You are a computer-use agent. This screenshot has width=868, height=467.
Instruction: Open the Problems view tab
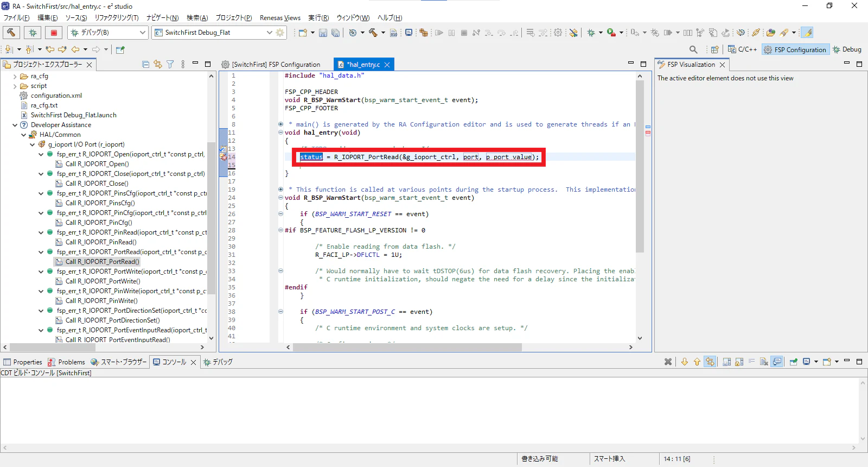[x=66, y=362]
